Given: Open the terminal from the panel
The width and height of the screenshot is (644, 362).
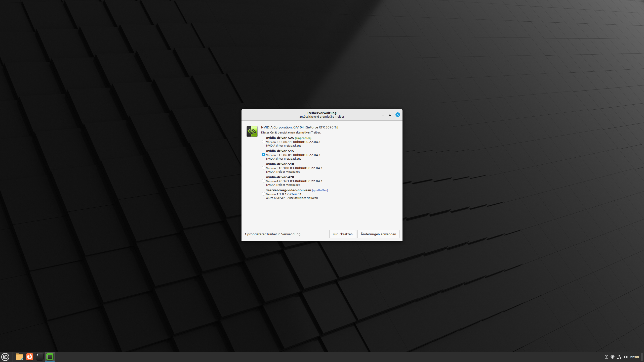Looking at the screenshot, I should pyautogui.click(x=39, y=357).
